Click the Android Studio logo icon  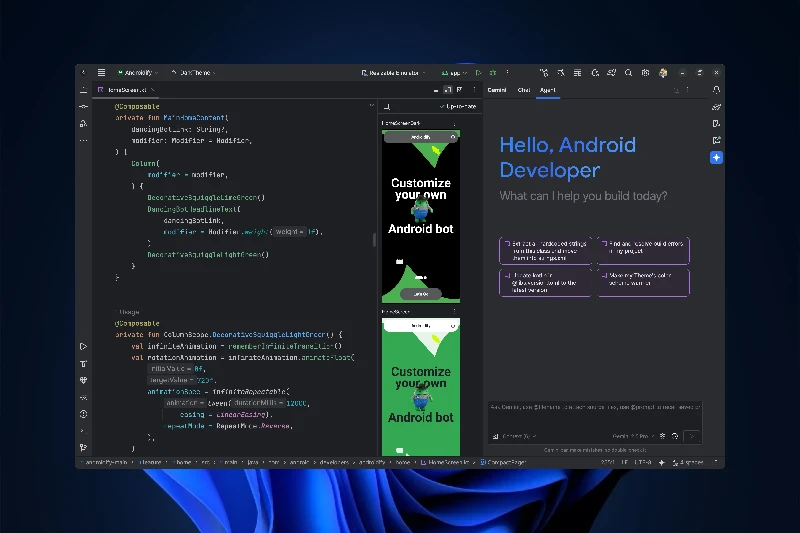84,72
